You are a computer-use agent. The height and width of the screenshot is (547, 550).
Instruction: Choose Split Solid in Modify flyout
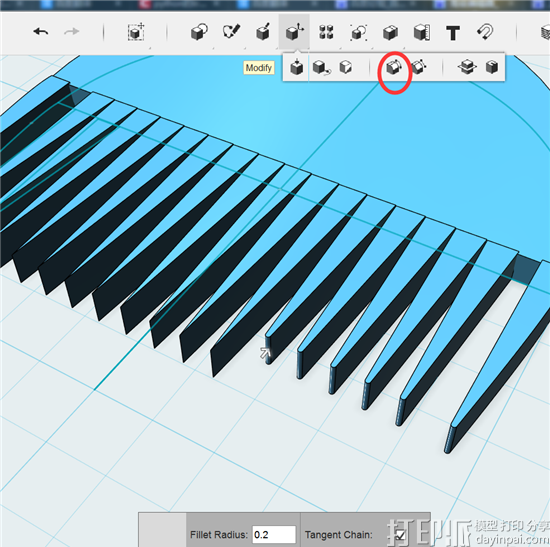(x=467, y=67)
